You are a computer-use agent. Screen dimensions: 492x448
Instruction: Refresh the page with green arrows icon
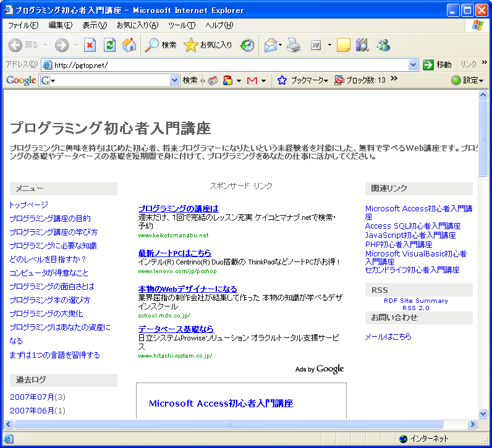pyautogui.click(x=109, y=45)
